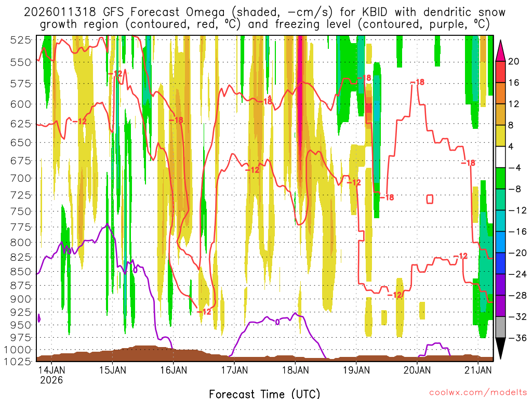Click the 550 pressure level label
Screen dimensions: 532x399
point(21,62)
